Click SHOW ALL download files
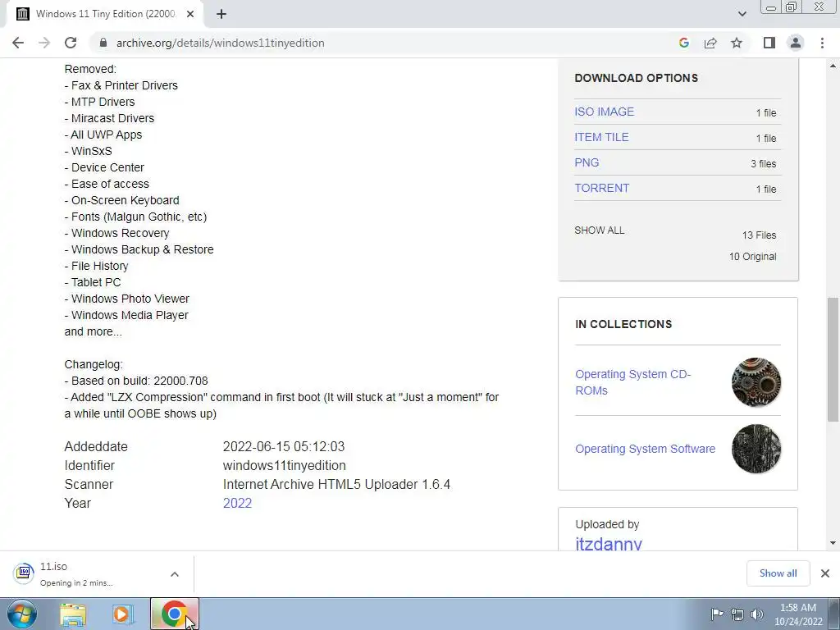The image size is (840, 630). pos(599,231)
